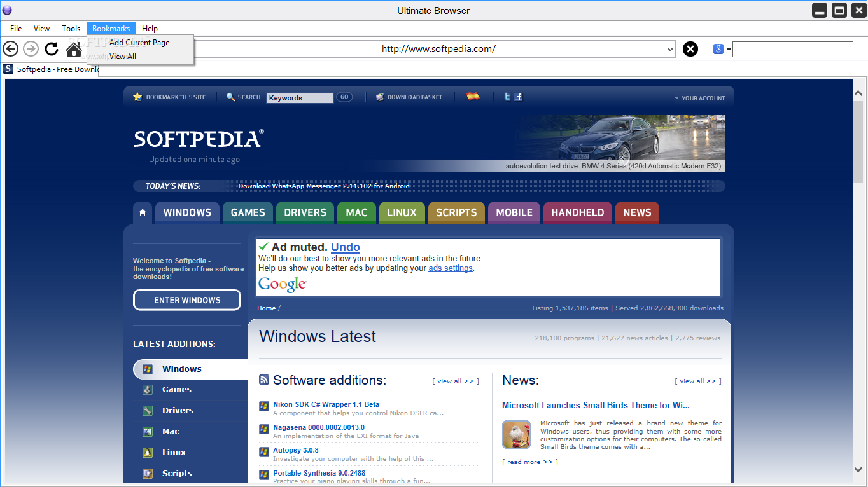Click the bird thumbnail in the News article
The image size is (868, 487).
(516, 435)
